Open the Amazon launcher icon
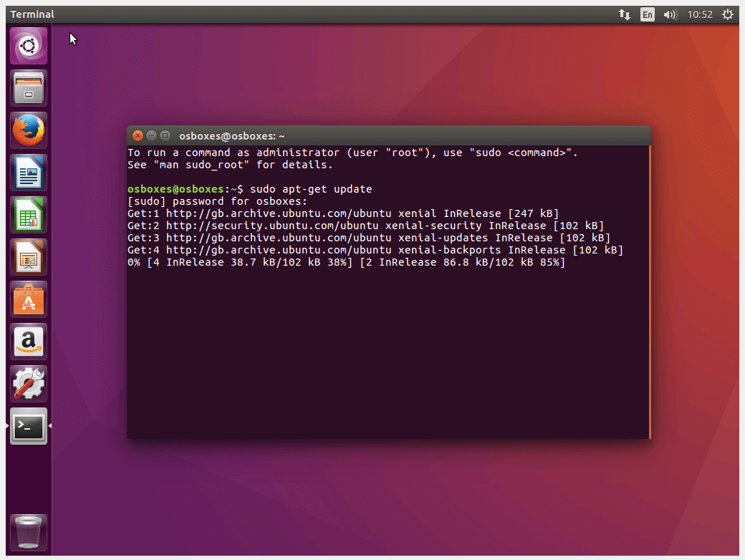The width and height of the screenshot is (745, 560). tap(29, 342)
